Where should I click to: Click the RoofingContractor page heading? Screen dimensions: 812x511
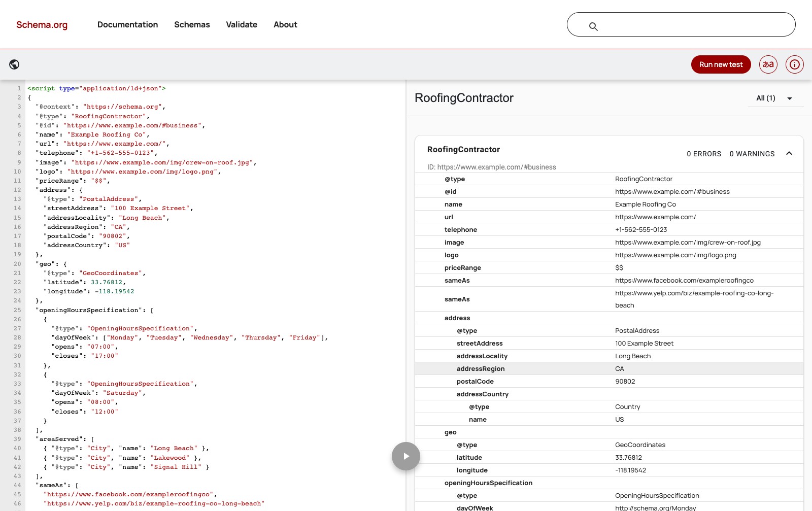point(464,98)
